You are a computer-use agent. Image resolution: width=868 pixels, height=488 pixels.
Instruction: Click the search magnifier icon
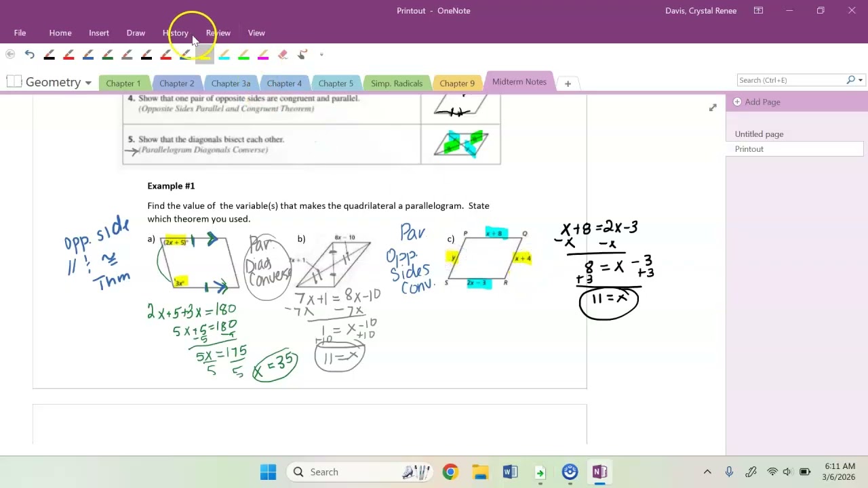850,80
